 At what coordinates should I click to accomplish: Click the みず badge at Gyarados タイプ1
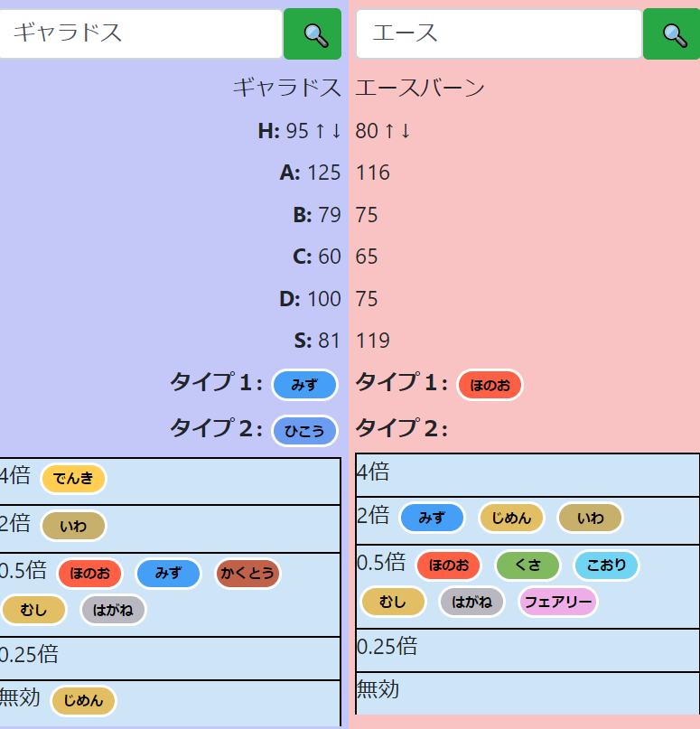pyautogui.click(x=304, y=385)
